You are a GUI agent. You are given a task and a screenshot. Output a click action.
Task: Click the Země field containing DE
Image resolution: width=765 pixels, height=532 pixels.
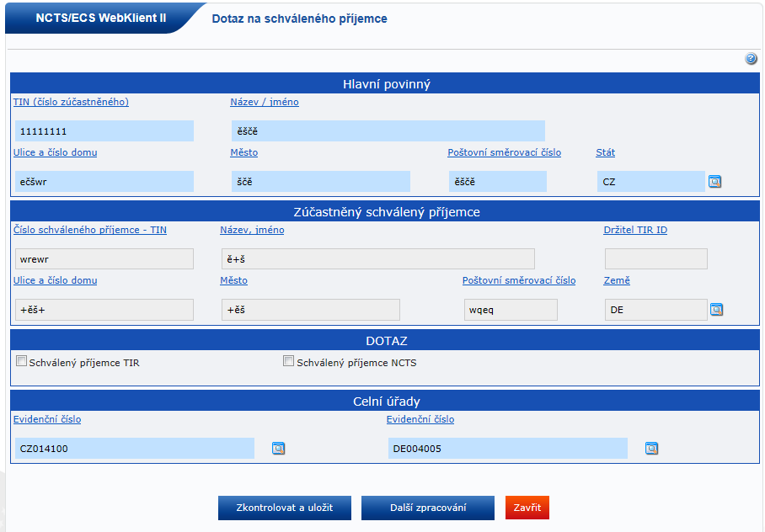655,310
